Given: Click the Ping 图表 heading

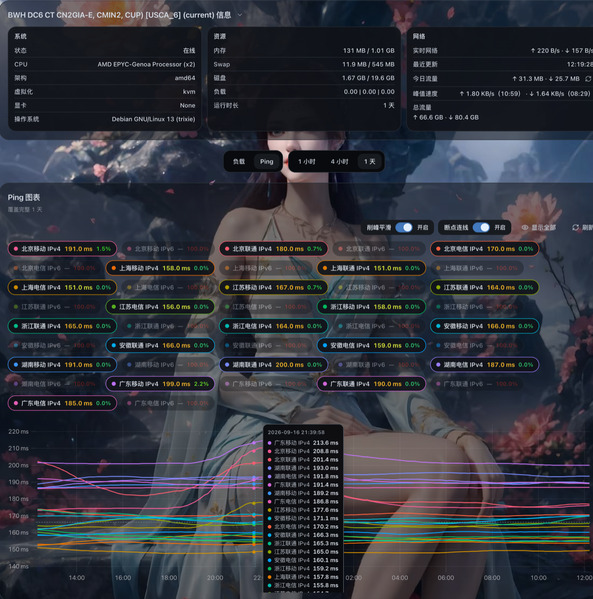Looking at the screenshot, I should coord(24,198).
